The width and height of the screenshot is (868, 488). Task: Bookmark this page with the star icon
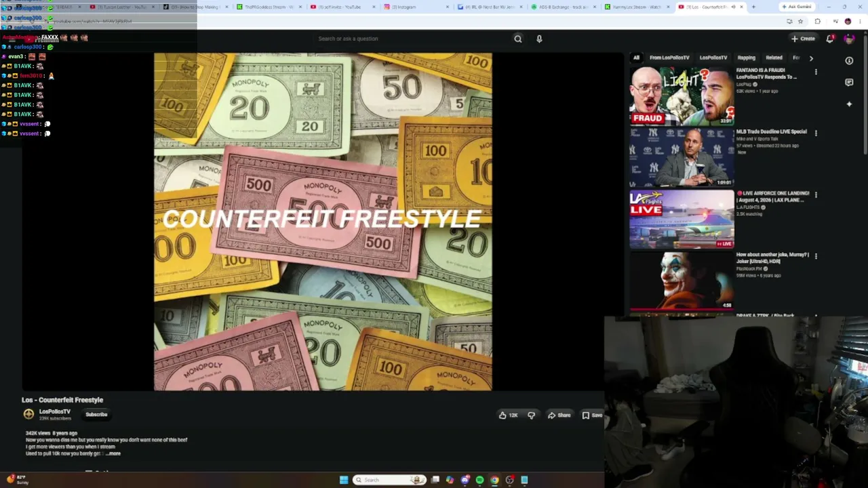pyautogui.click(x=800, y=22)
